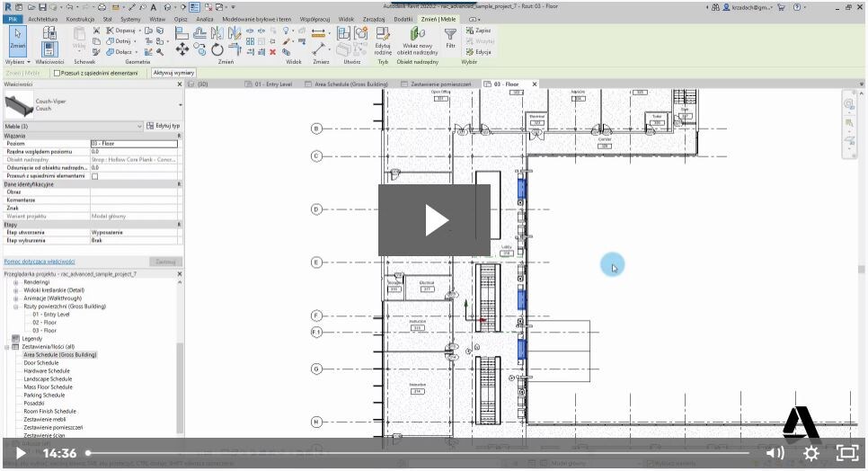
Task: Open the Wstaw ribbon tab
Action: [x=157, y=19]
